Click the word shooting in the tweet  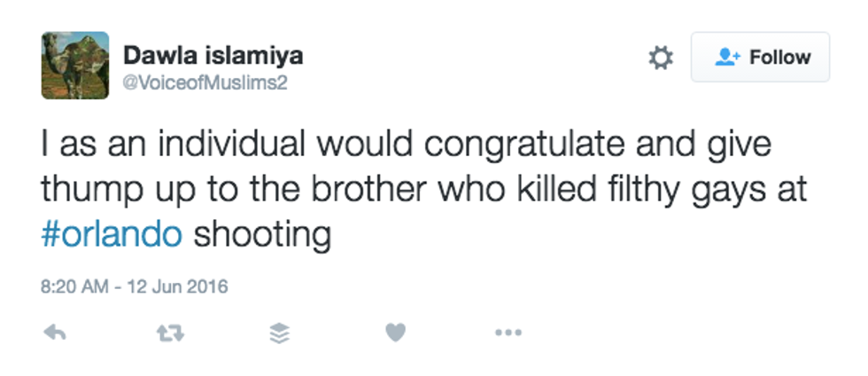[262, 235]
